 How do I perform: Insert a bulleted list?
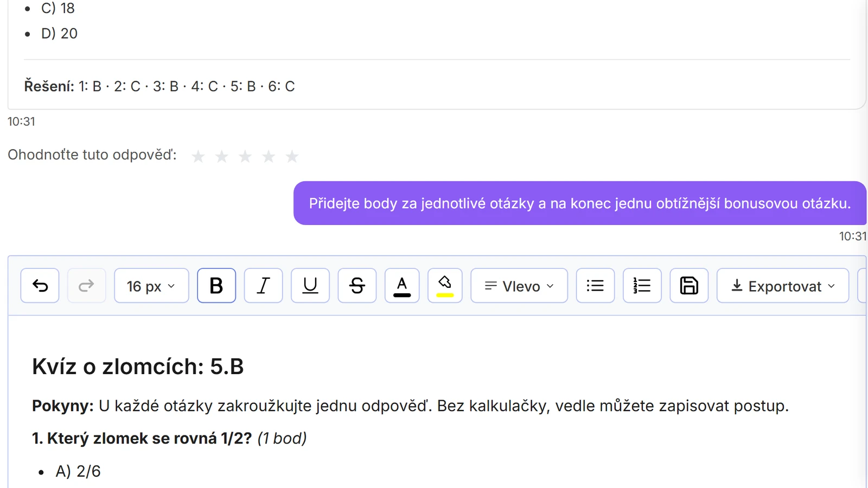pyautogui.click(x=595, y=285)
